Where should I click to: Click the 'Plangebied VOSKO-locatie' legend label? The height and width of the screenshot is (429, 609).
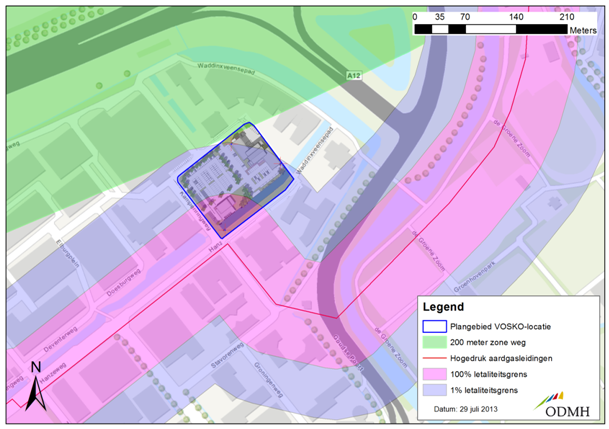pyautogui.click(x=500, y=327)
